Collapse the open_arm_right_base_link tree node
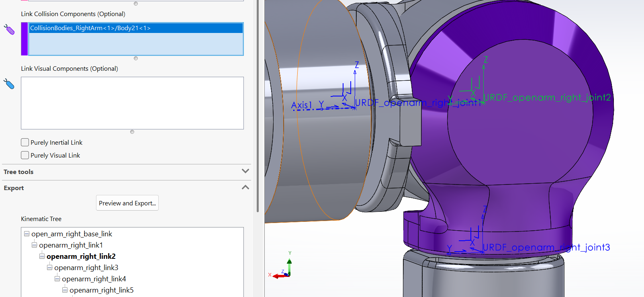Image resolution: width=644 pixels, height=297 pixels. click(x=27, y=234)
